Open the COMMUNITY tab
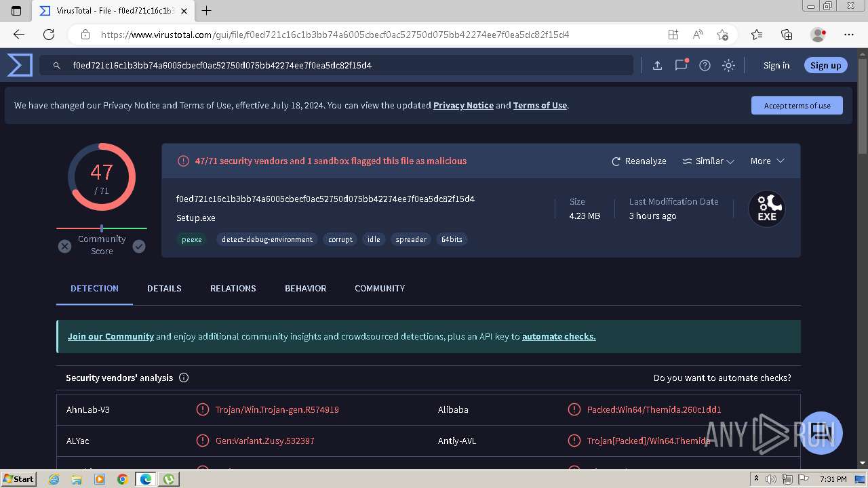Image resolution: width=868 pixels, height=488 pixels. click(x=380, y=288)
